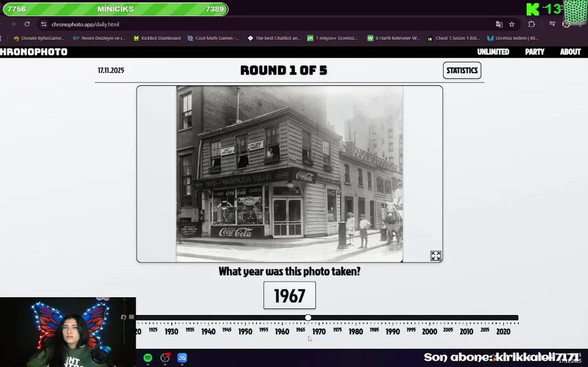This screenshot has width=588, height=367.
Task: Click the MİNİCİKS green progress bar
Action: (115, 9)
